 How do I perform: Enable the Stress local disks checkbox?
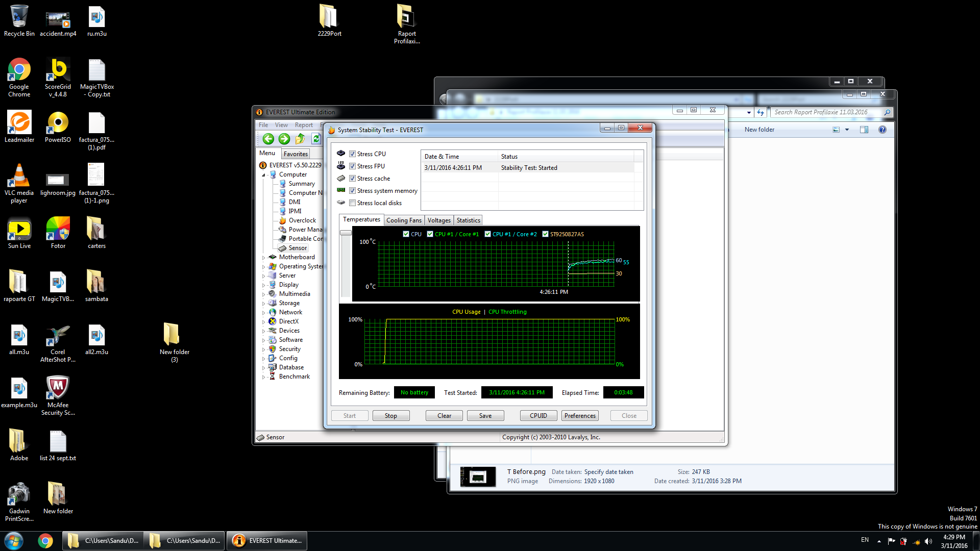(x=352, y=203)
